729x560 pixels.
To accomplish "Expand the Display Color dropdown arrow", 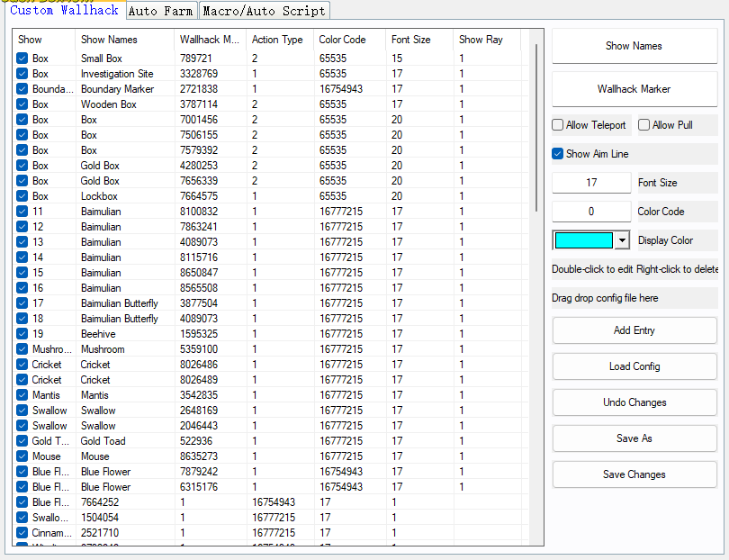I will click(622, 240).
